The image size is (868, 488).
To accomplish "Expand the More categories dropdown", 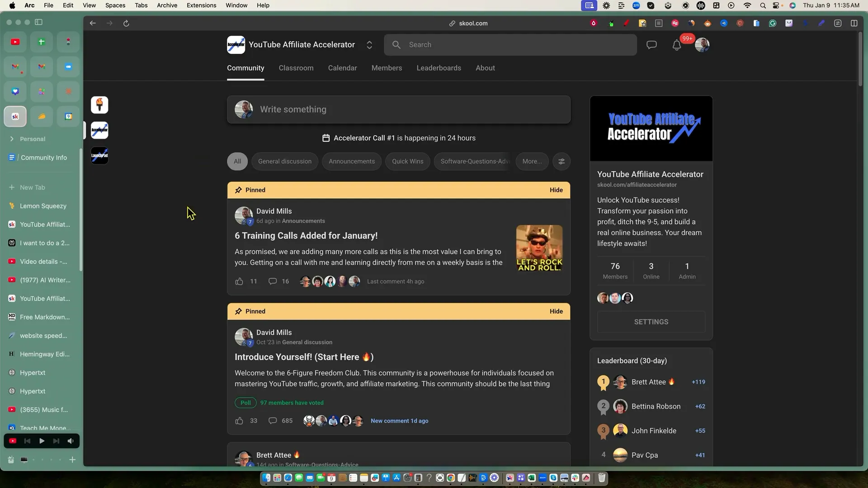I will [532, 161].
